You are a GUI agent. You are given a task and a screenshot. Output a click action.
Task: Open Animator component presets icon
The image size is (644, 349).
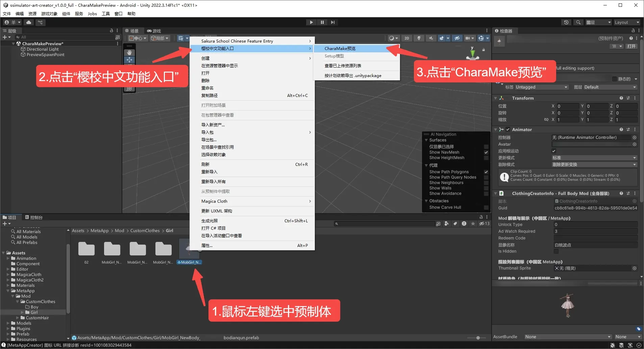coord(628,129)
